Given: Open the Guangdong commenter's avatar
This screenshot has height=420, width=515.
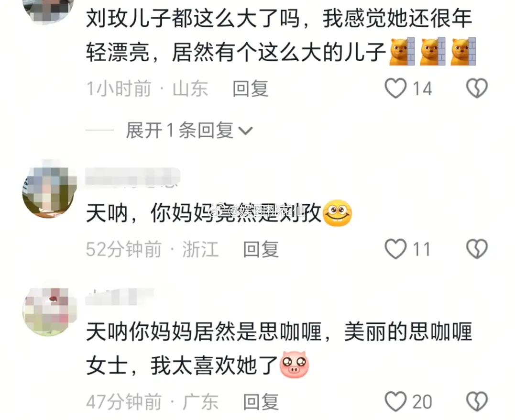Looking at the screenshot, I should pos(49,310).
